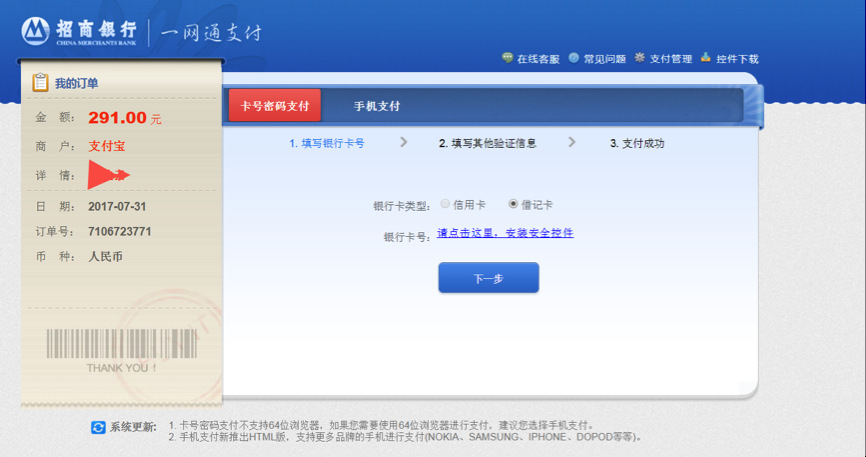Switch to 卡号密码支付 tab
Screen dimensions: 866x457
pyautogui.click(x=274, y=106)
